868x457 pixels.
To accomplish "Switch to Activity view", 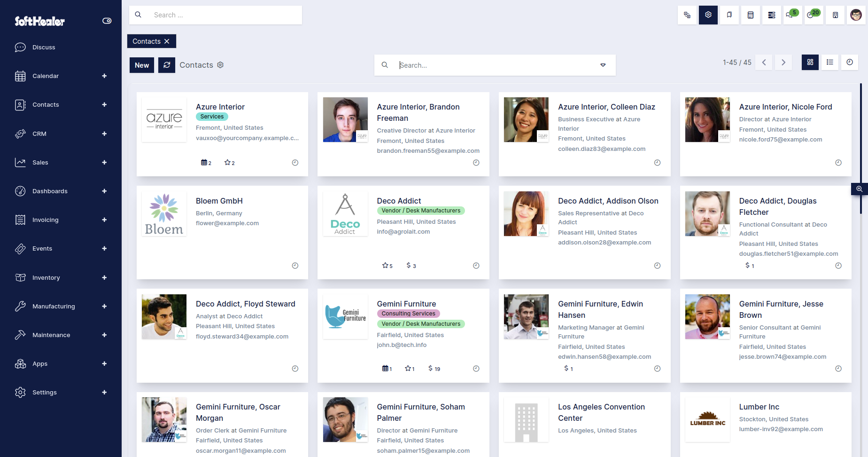I will click(x=850, y=62).
